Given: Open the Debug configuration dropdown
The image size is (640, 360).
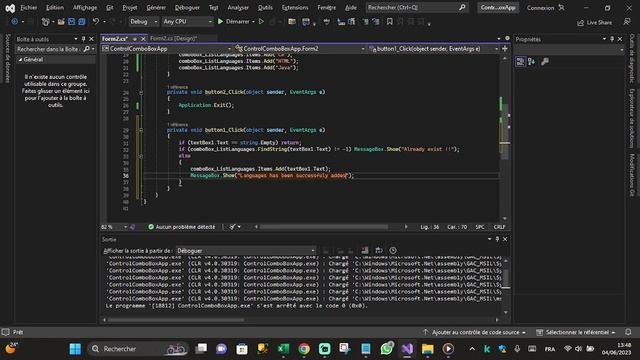Looking at the screenshot, I should coord(143,22).
